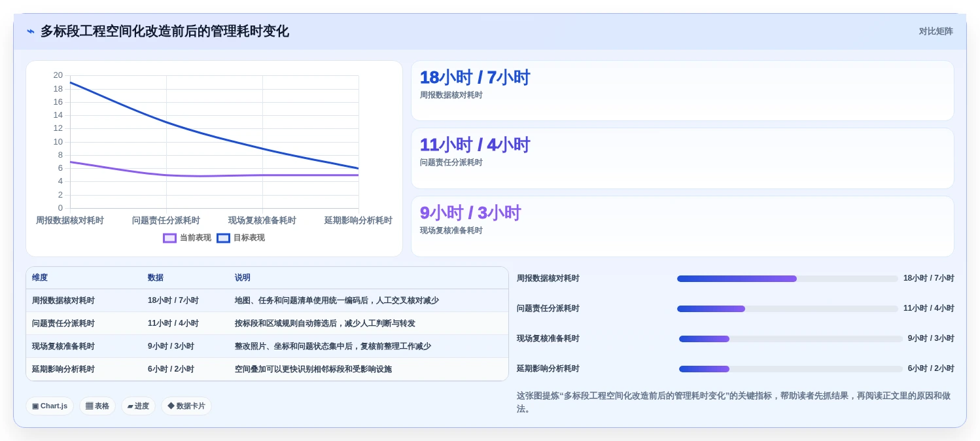Screen dimensions: 980x441
Task: Click chart x-axis label 现场复核准备耗时
Action: (x=262, y=221)
